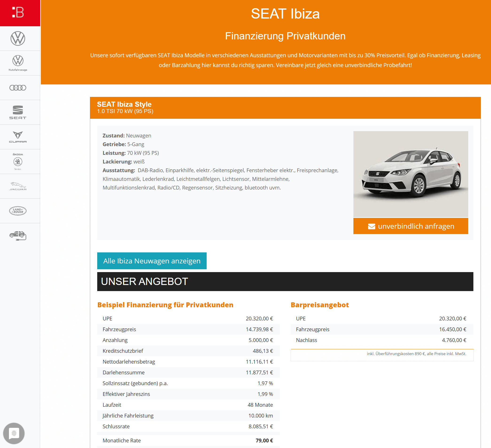The width and height of the screenshot is (491, 448).
Task: Click the 'SEAT Ibiza' page title
Action: tap(285, 14)
